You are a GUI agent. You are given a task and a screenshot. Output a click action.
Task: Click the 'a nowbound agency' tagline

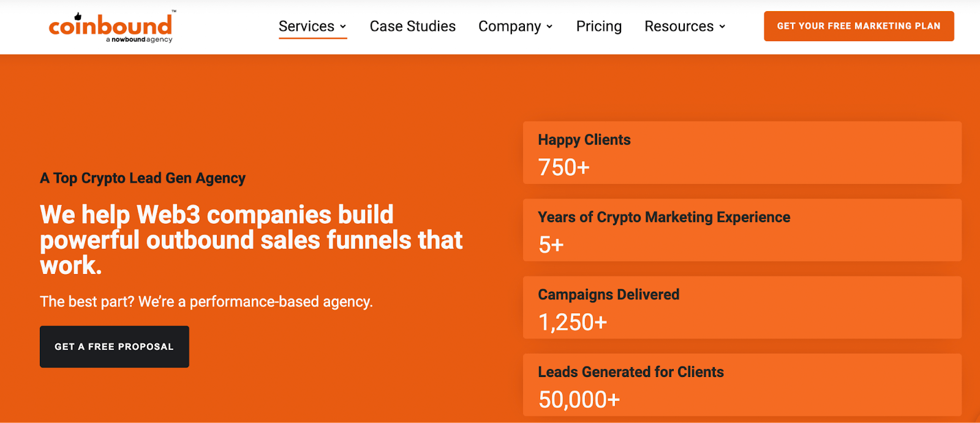click(x=139, y=40)
